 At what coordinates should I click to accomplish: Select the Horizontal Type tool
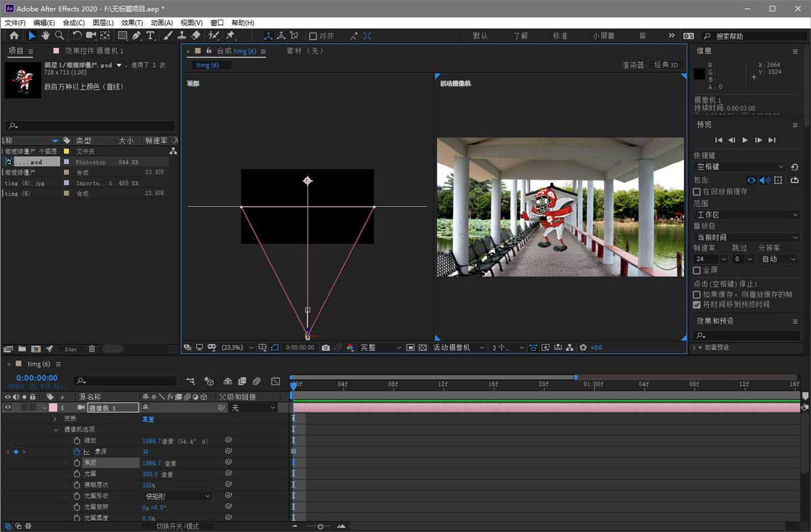tap(150, 36)
